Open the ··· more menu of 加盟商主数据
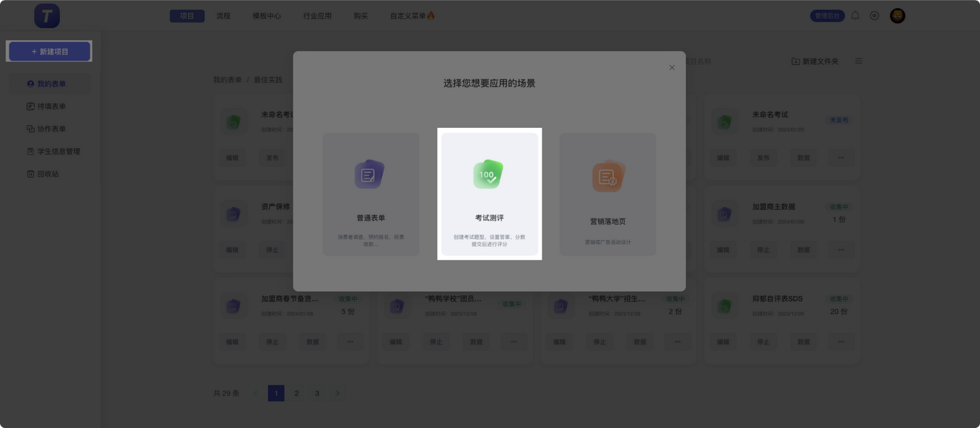Image resolution: width=980 pixels, height=428 pixels. (841, 250)
